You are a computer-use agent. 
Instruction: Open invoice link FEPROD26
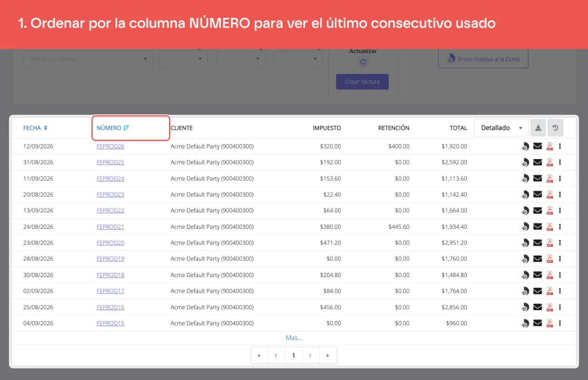point(110,146)
